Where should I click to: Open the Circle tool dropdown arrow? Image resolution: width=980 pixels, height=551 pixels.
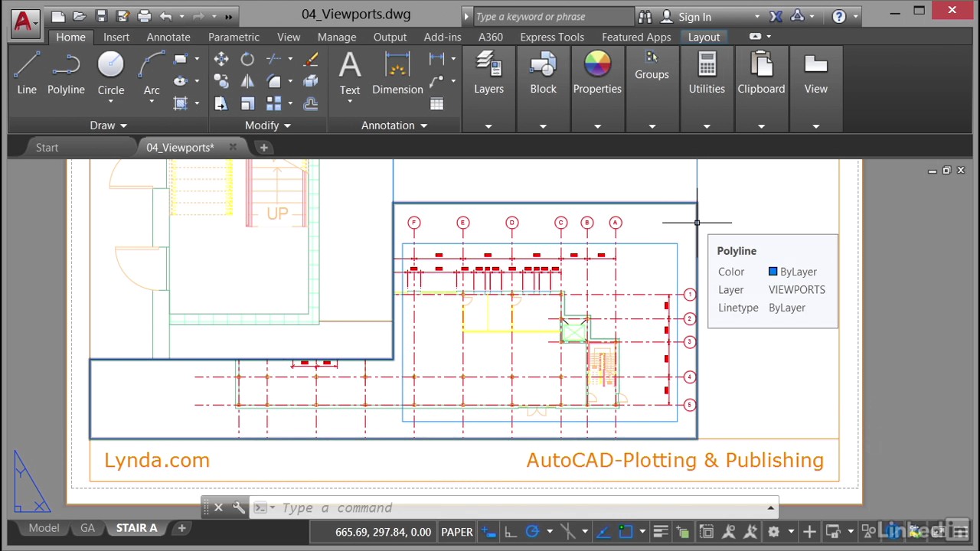click(111, 102)
